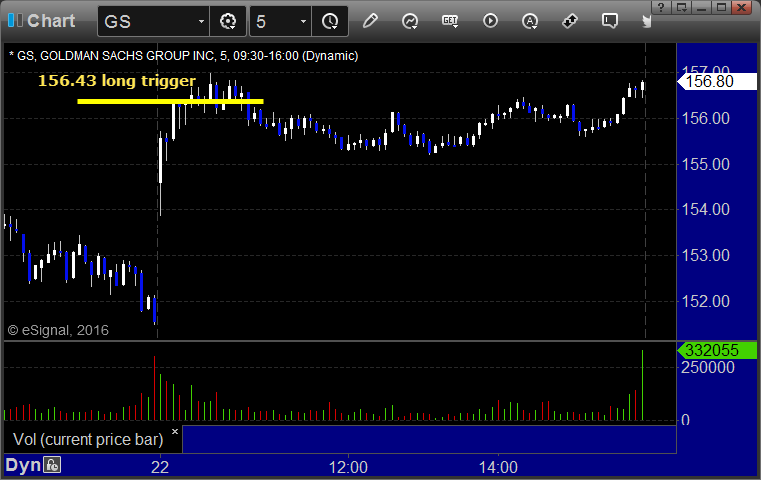Click the '156.43 long trigger' text annotation
761x480 pixels.
click(117, 81)
